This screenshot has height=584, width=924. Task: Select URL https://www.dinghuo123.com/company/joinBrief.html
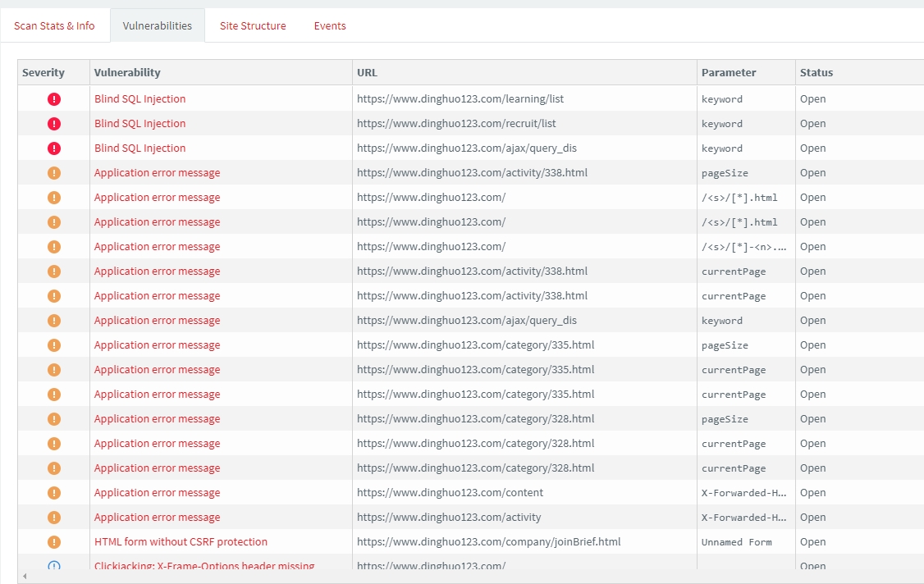pos(488,542)
